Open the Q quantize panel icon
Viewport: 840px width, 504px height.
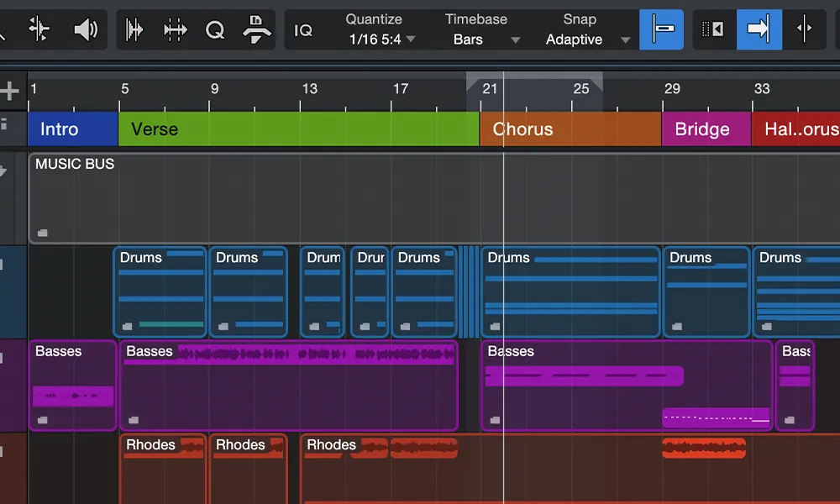click(x=215, y=30)
